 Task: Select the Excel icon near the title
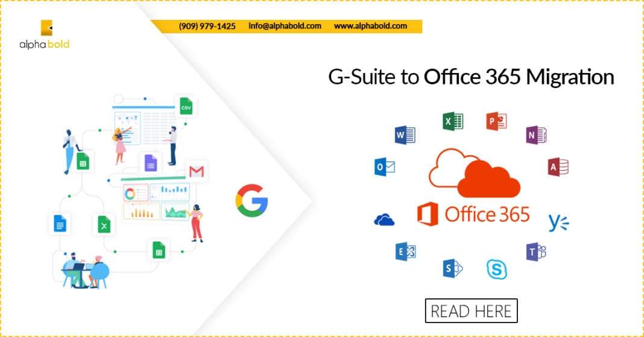(452, 121)
